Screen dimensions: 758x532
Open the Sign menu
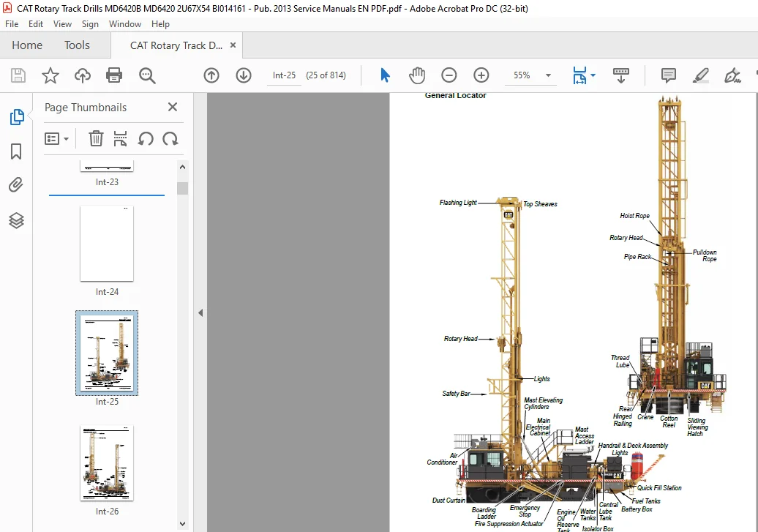[90, 24]
